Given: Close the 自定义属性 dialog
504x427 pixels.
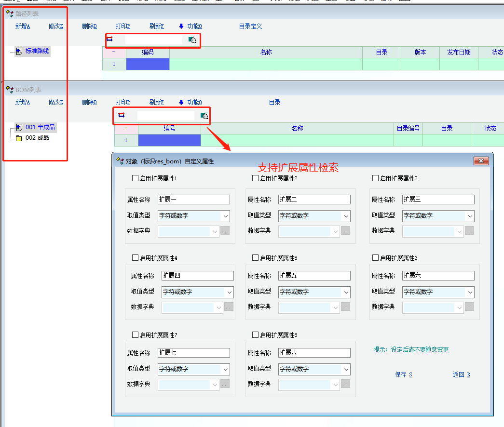Looking at the screenshot, I should 481,161.
